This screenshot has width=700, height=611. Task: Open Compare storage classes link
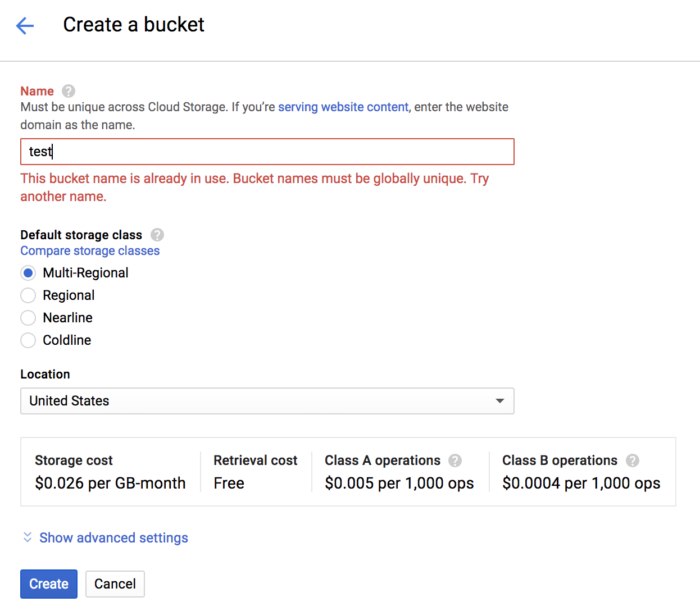90,251
